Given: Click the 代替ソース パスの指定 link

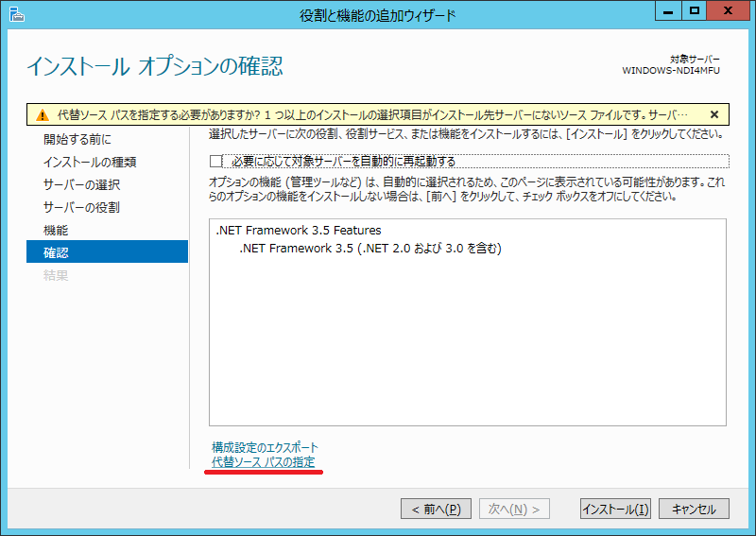Looking at the screenshot, I should coord(264,462).
